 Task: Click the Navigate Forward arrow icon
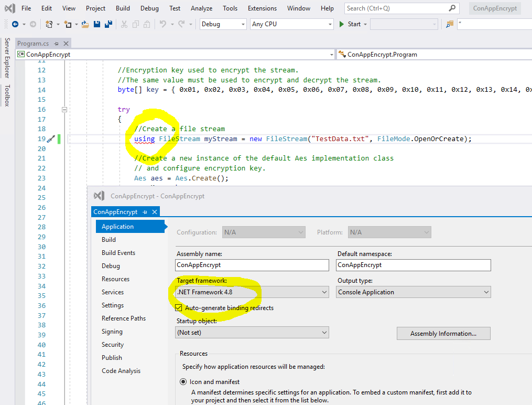point(33,24)
